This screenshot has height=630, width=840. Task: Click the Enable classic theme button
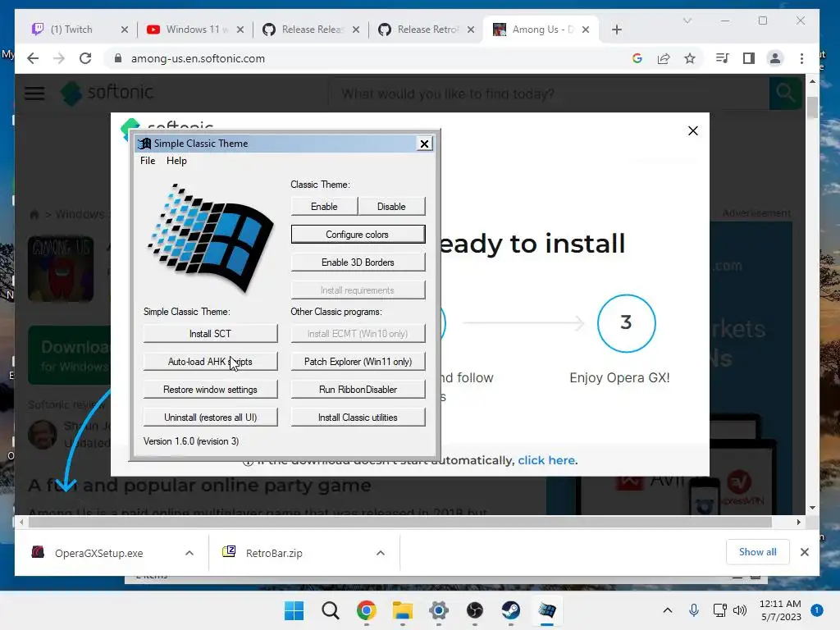pyautogui.click(x=324, y=206)
